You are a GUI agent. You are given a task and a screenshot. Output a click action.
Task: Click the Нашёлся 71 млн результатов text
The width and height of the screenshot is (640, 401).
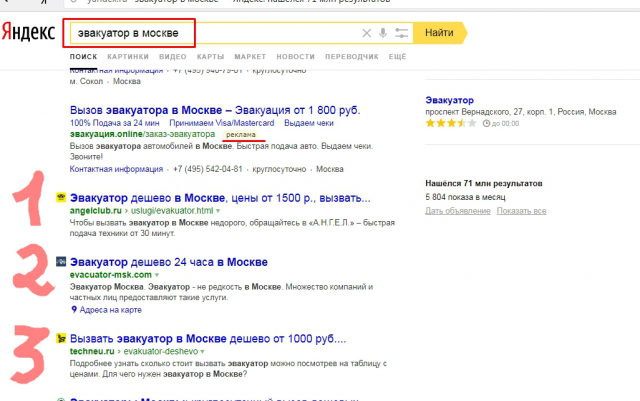(x=484, y=183)
